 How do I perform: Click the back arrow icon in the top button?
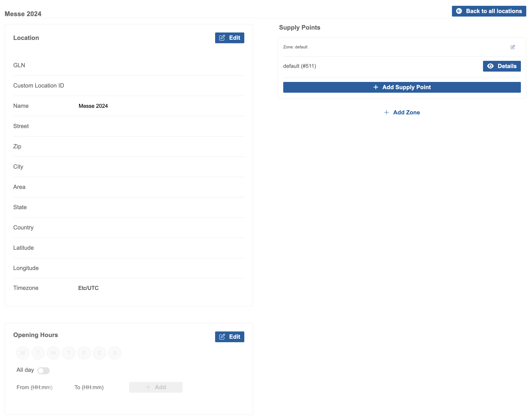point(460,11)
